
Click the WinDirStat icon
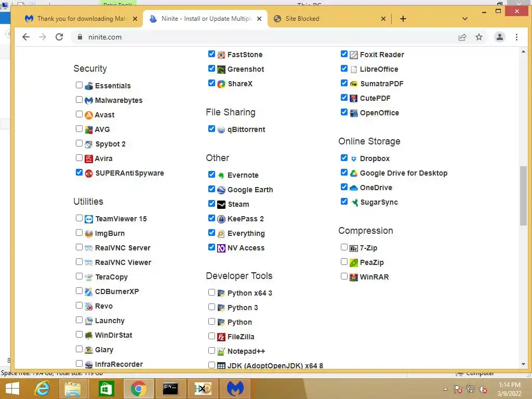[88, 335]
